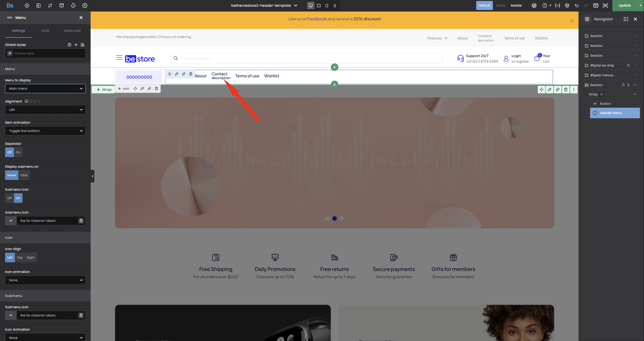Viewport: 644px width, 341px height.
Task: Open the Alignment dropdown
Action: [x=45, y=110]
